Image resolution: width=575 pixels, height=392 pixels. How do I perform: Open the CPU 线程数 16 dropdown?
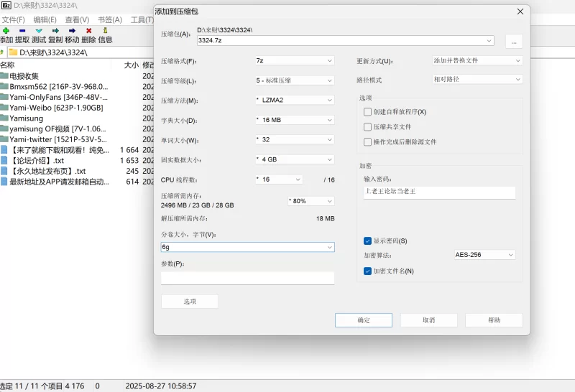(279, 179)
